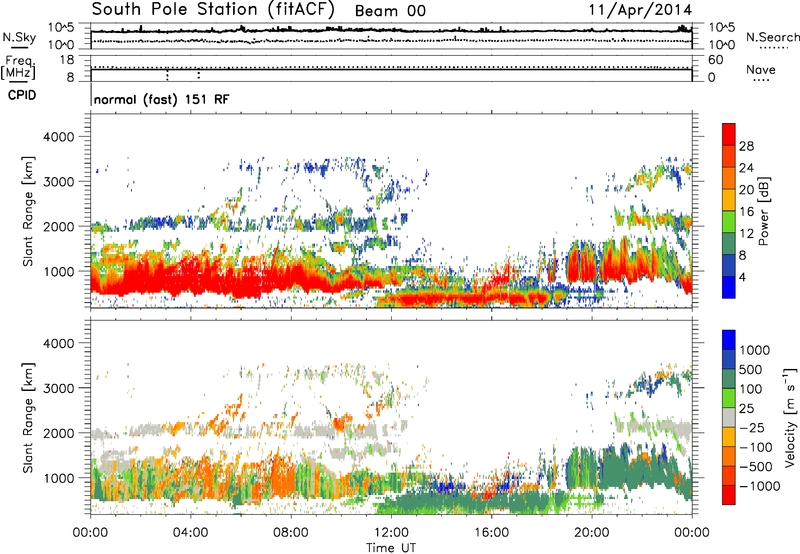
Task: Click "2000" on the velocity panel range axis
Action: pos(58,433)
